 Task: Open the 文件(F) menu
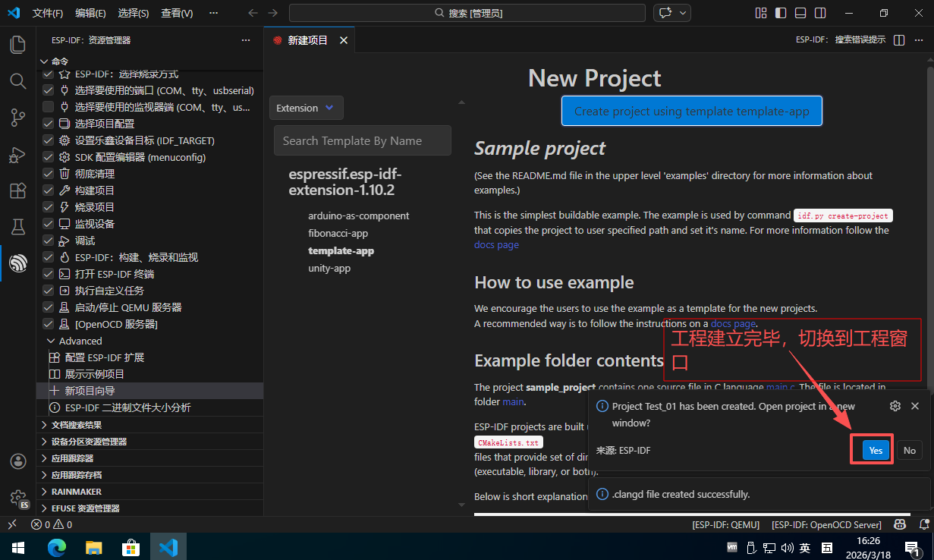point(49,13)
